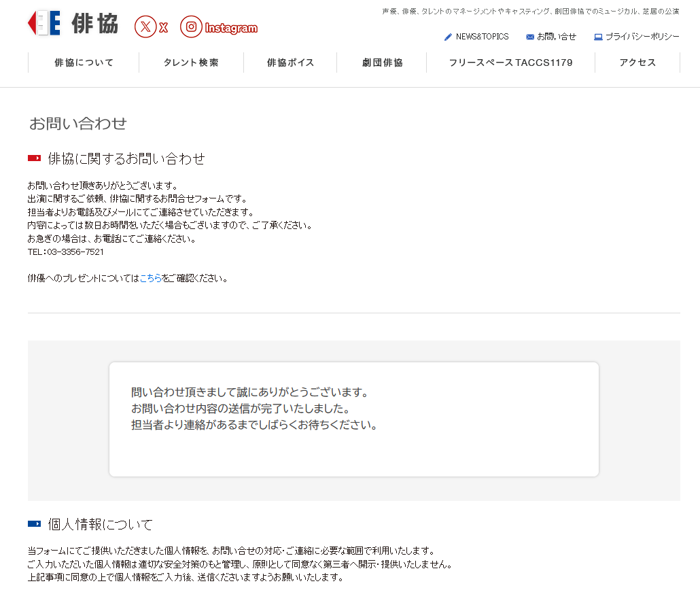This screenshot has height=607, width=700.
Task: Open the プライバシーポリシー text link
Action: coord(642,37)
